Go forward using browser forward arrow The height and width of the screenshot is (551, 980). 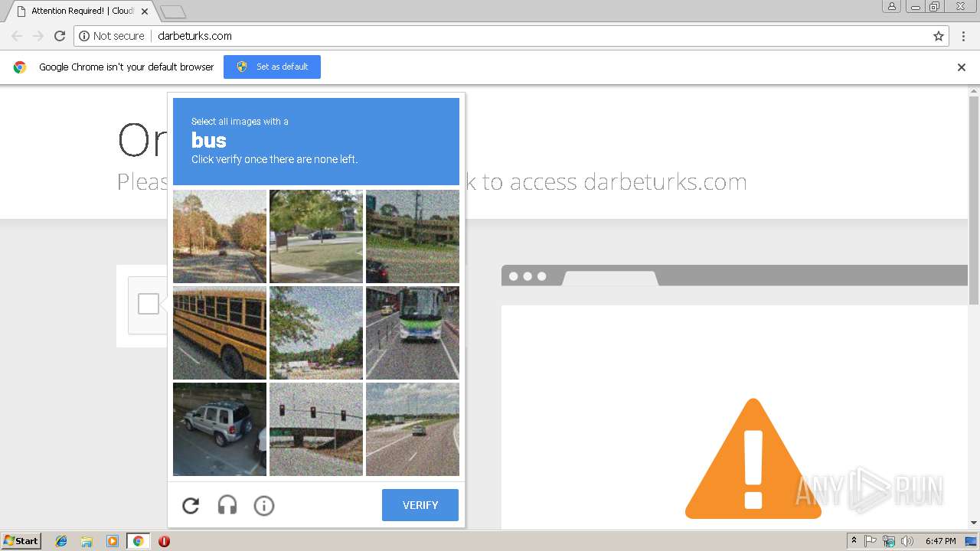click(38, 36)
